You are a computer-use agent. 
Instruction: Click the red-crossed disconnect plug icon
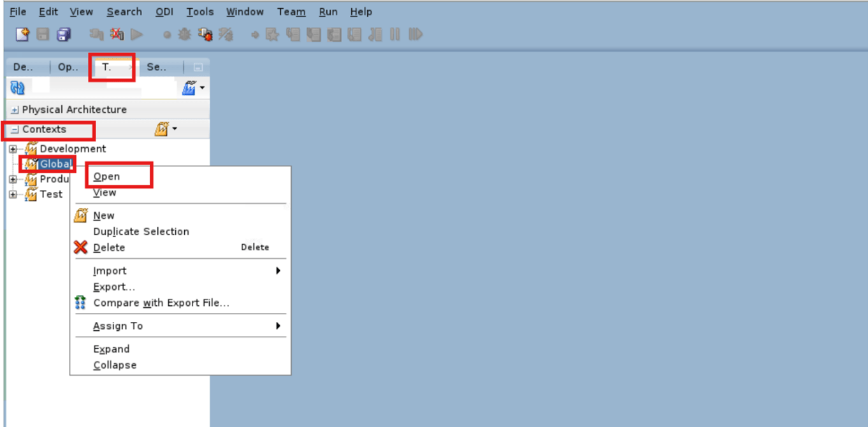(117, 34)
